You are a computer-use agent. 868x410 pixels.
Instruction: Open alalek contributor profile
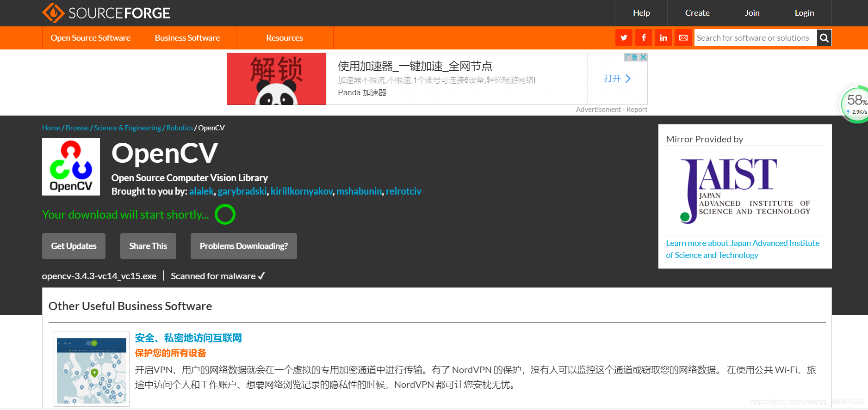[x=201, y=191]
